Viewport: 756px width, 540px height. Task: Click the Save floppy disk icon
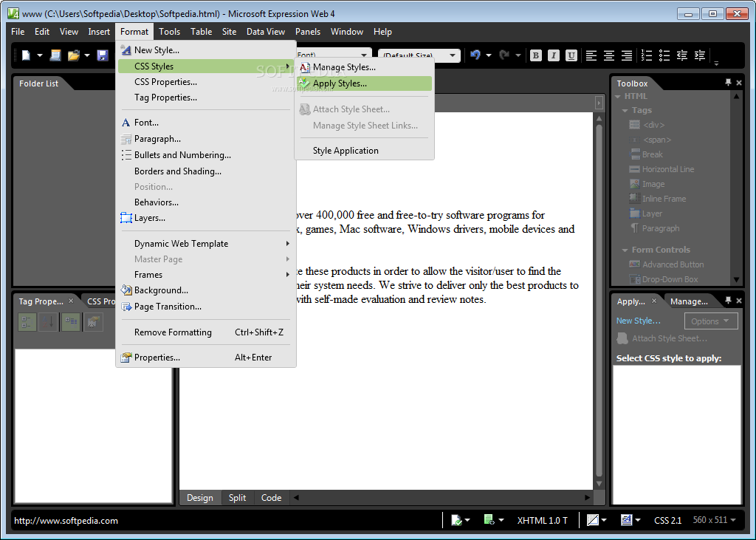click(x=102, y=55)
